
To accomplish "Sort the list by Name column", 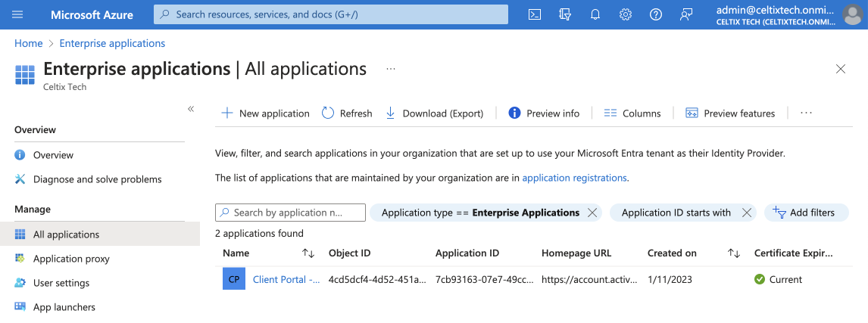I will click(x=308, y=253).
